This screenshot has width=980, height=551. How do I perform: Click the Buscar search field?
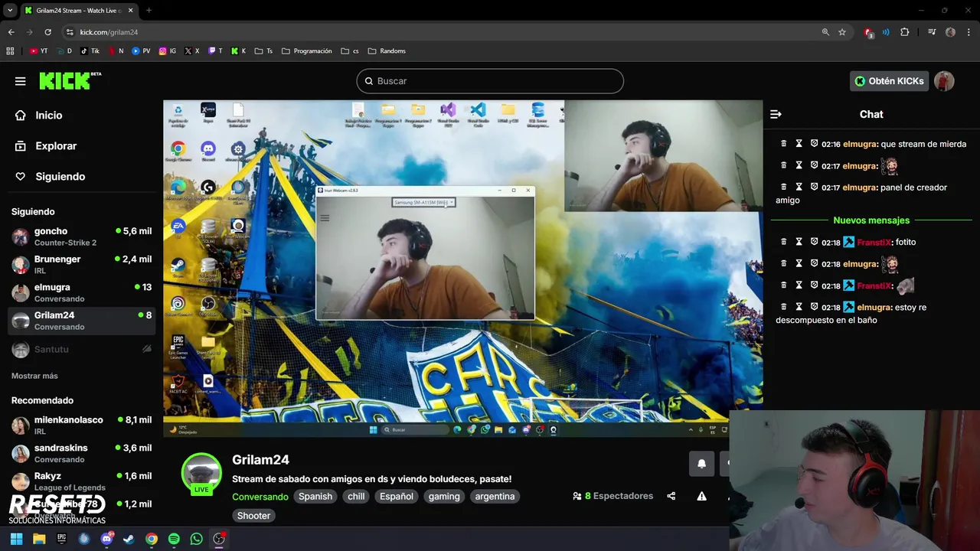click(x=490, y=81)
